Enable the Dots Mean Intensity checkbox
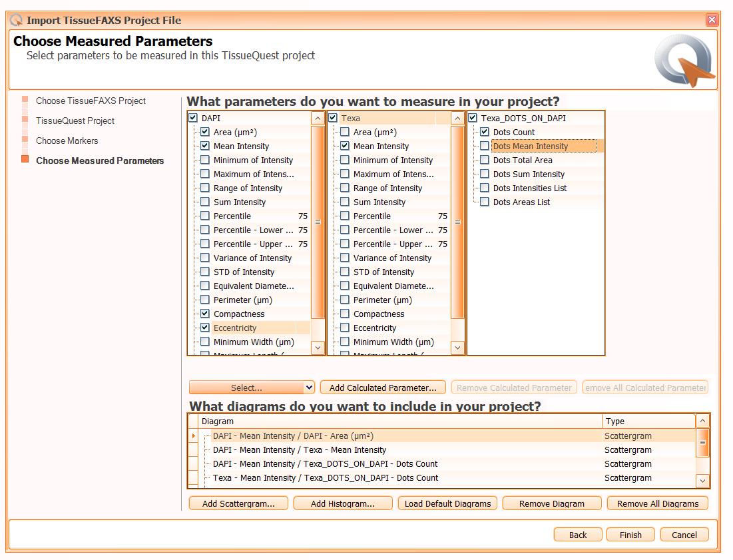The width and height of the screenshot is (733, 560). point(485,146)
